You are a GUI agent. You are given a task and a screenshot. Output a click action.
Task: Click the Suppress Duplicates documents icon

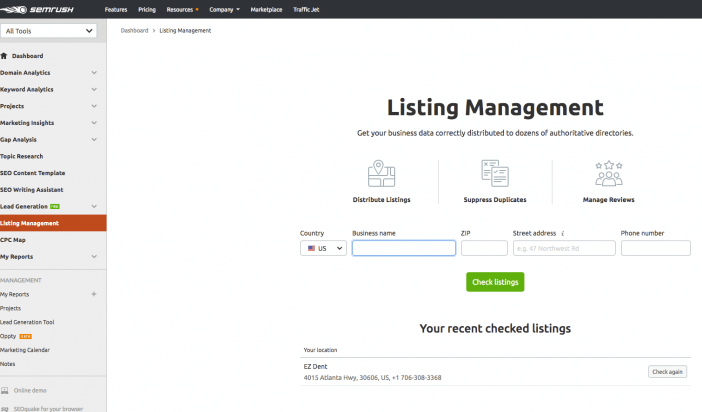tap(495, 173)
